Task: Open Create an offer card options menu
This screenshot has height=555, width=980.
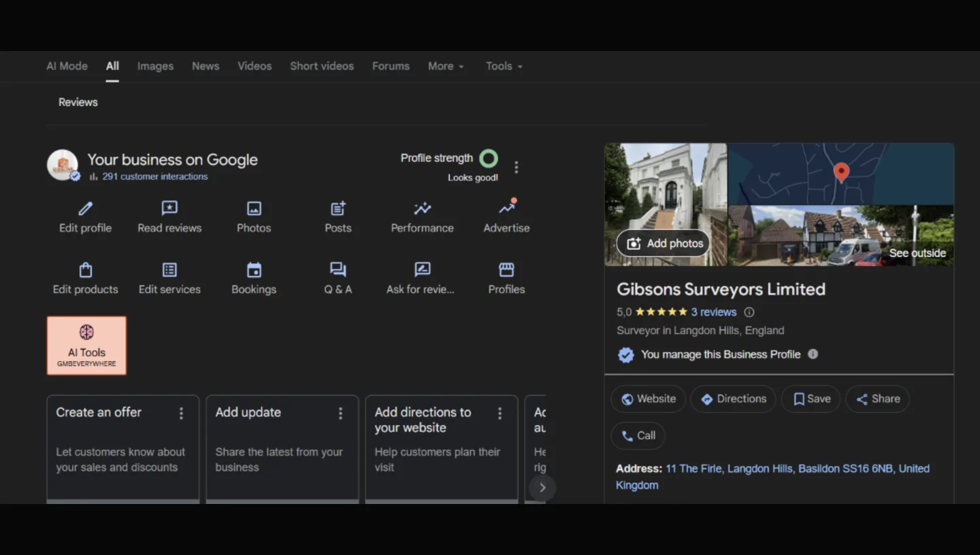Action: click(181, 414)
